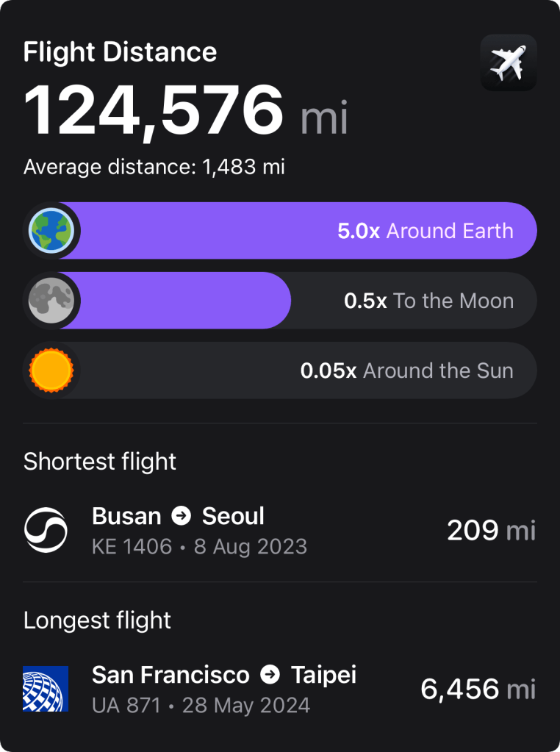Viewport: 560px width, 752px height.
Task: Tap the Shortest flight section label
Action: (100, 462)
